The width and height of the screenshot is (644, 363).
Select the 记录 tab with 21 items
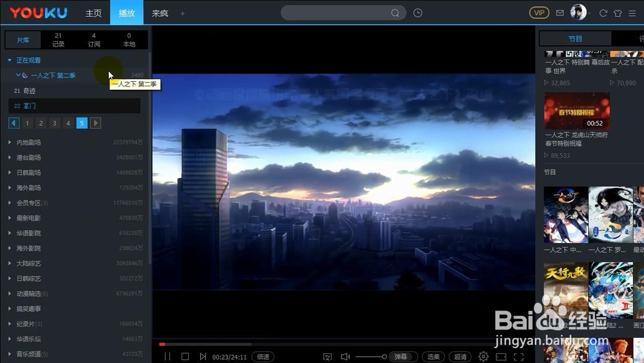pyautogui.click(x=59, y=40)
